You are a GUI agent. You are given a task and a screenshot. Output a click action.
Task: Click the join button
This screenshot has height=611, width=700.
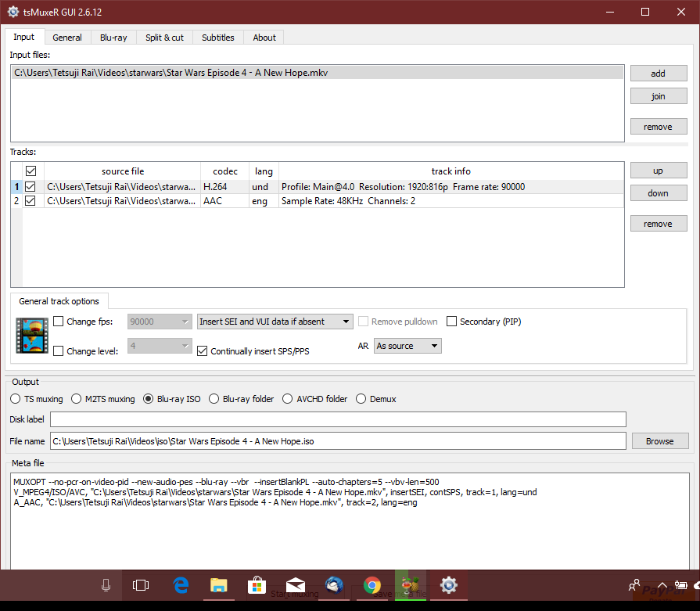click(659, 96)
